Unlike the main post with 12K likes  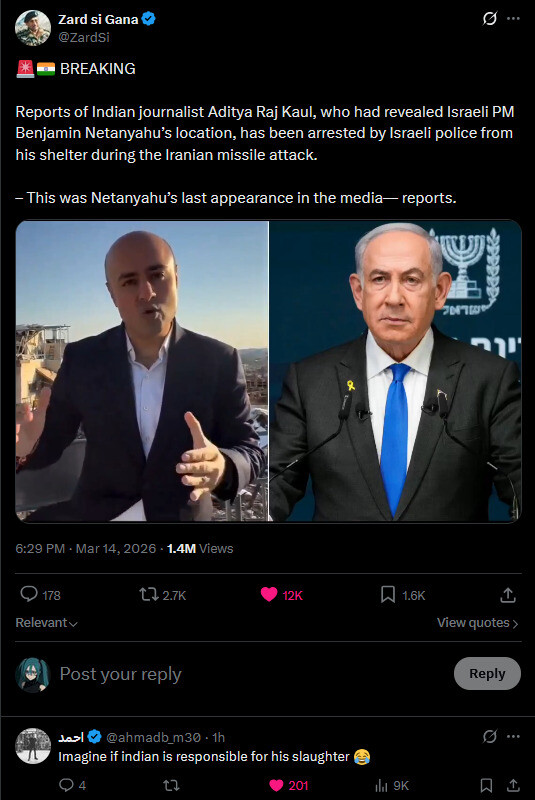pyautogui.click(x=269, y=594)
